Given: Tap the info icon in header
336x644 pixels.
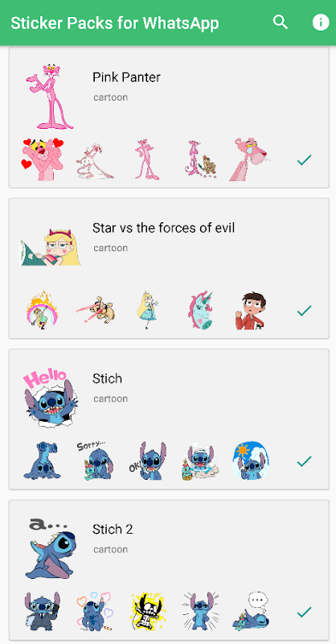Looking at the screenshot, I should (321, 23).
